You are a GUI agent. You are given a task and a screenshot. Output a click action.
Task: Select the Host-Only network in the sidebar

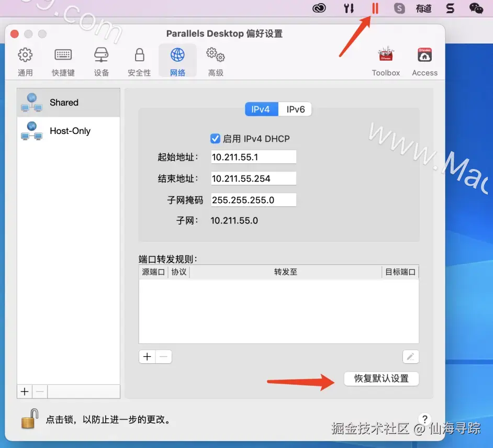tap(69, 131)
